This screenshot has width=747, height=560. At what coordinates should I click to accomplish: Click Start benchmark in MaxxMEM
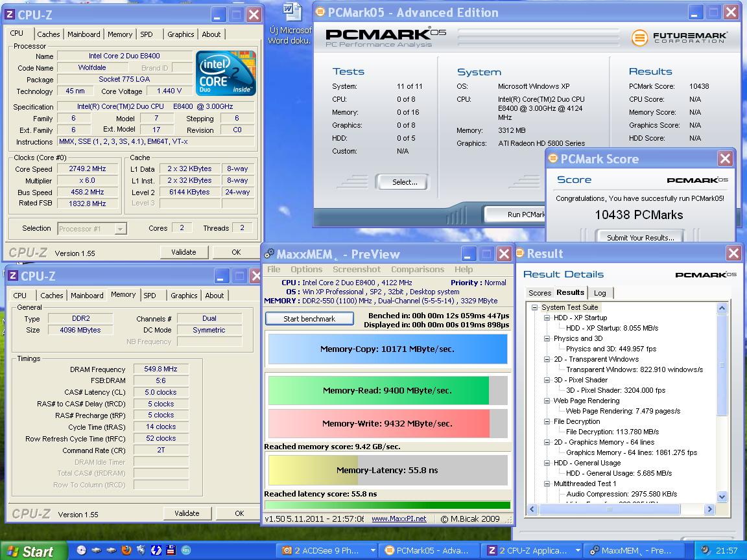click(x=309, y=319)
